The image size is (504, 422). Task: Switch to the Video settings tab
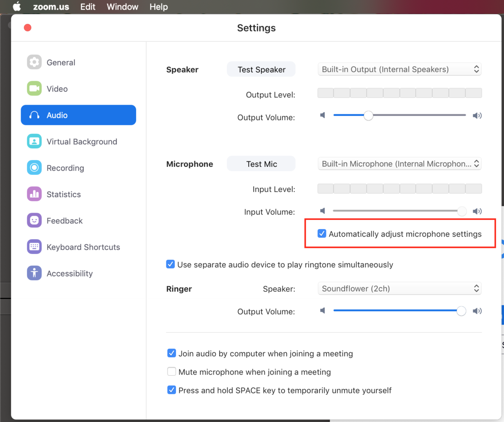pyautogui.click(x=79, y=89)
